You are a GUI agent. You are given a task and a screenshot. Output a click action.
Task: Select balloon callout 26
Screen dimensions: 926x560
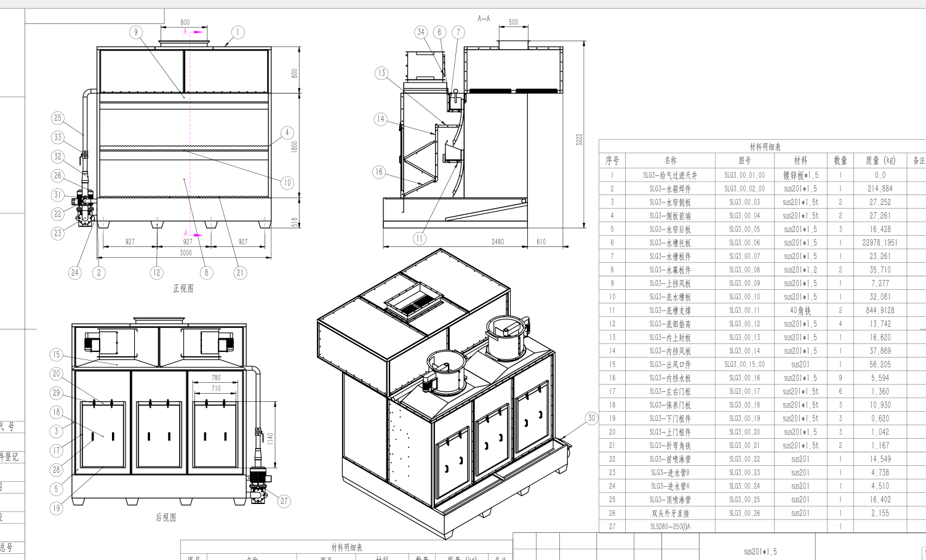[x=58, y=175]
